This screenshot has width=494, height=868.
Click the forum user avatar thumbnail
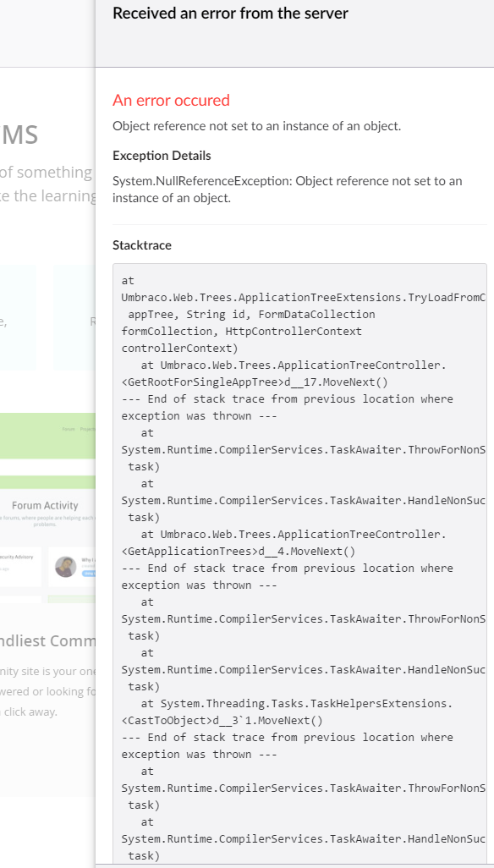tap(66, 567)
